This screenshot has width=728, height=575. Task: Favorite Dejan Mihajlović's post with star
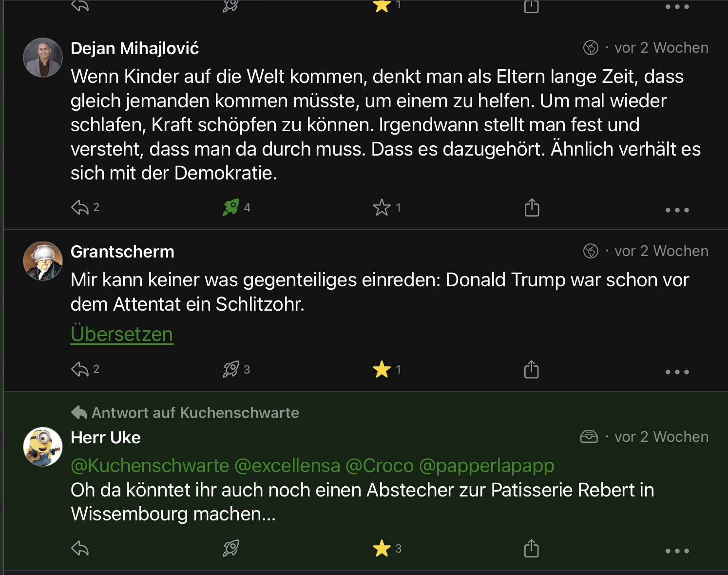click(x=382, y=208)
